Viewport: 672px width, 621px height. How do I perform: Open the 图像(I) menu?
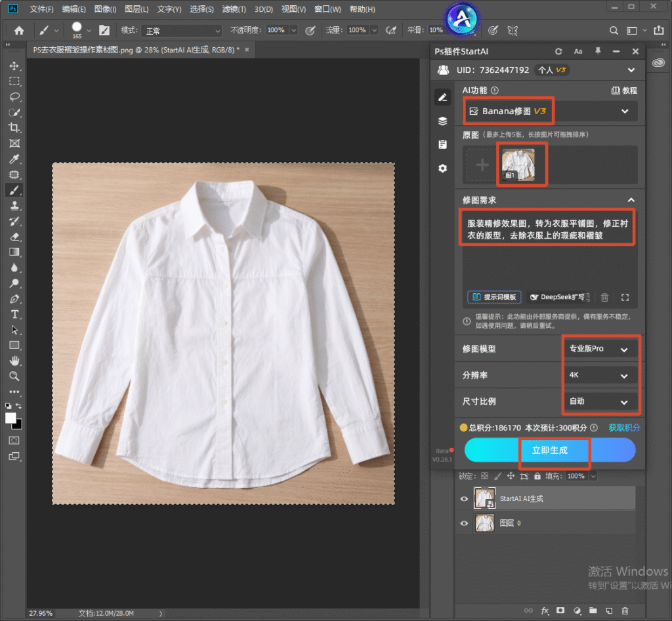(105, 9)
